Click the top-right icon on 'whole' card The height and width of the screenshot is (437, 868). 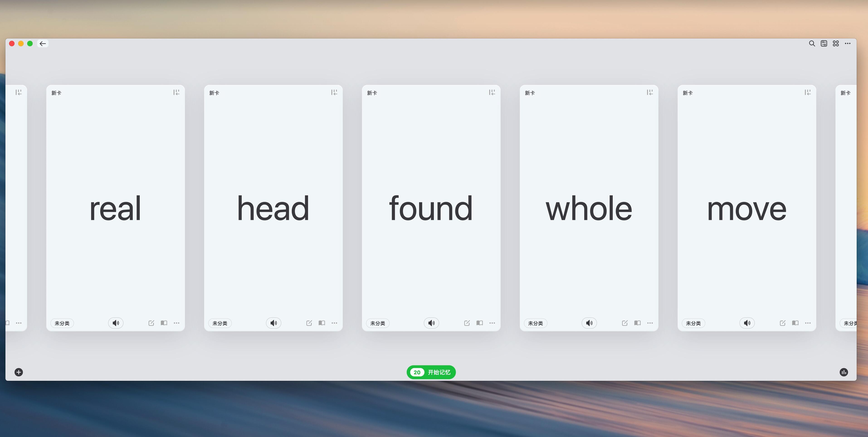pos(650,92)
